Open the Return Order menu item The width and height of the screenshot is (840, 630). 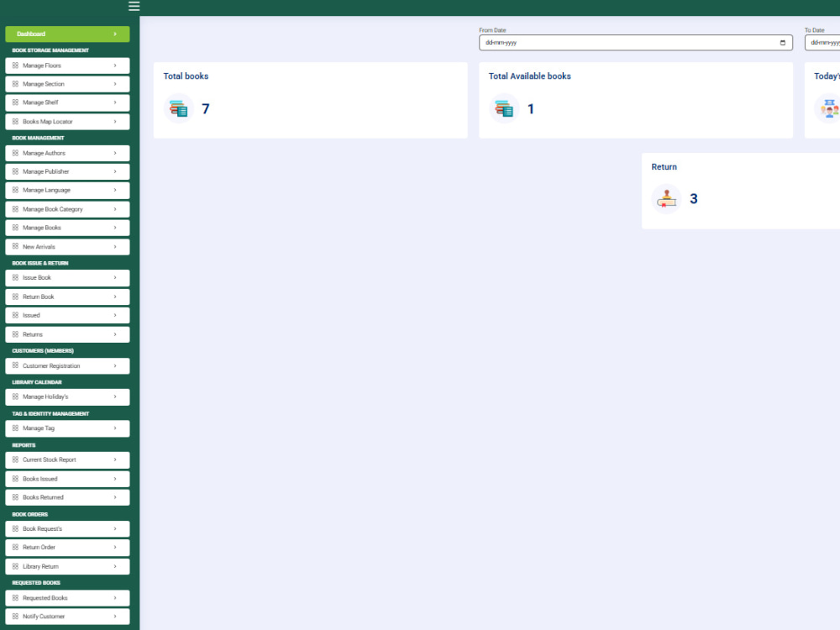[67, 548]
